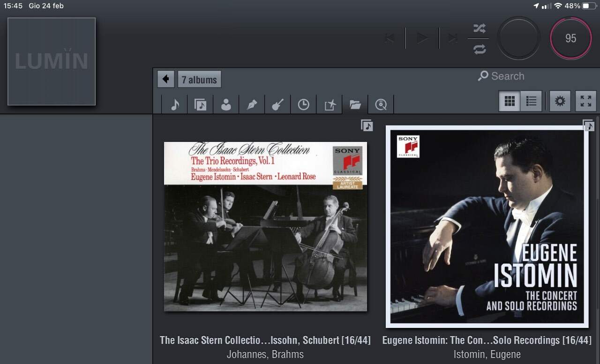
Task: Click the location arrow in status bar
Action: 536,6
